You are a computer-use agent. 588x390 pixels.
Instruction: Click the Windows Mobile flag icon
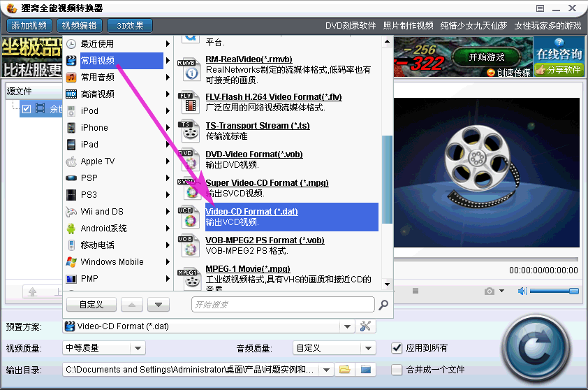pyautogui.click(x=71, y=262)
